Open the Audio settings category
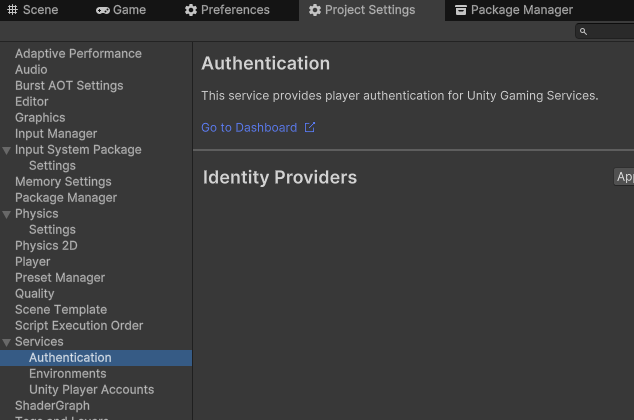Viewport: 634px width, 420px height. tap(31, 70)
